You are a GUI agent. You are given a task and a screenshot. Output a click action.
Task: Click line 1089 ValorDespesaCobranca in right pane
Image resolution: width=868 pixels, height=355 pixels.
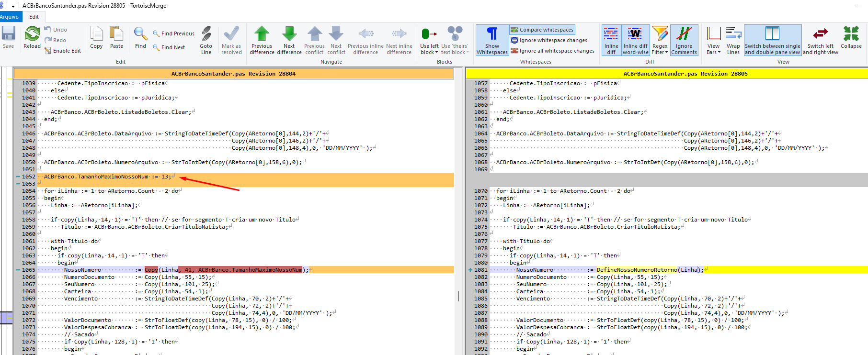click(679, 327)
